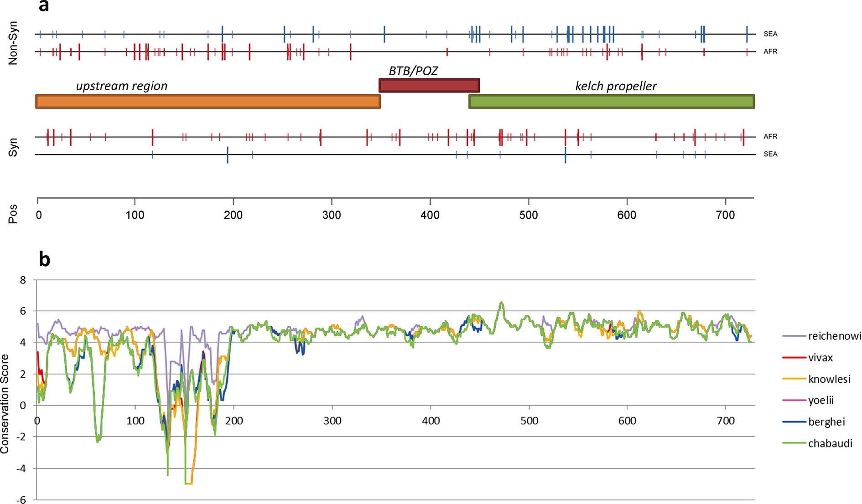Click the 'kelch propeller' text label
Viewport: 862px width, 504px height.
(616, 86)
